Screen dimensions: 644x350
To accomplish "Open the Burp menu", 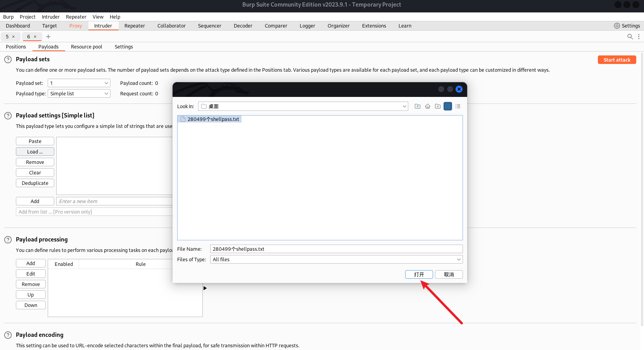I will point(8,17).
